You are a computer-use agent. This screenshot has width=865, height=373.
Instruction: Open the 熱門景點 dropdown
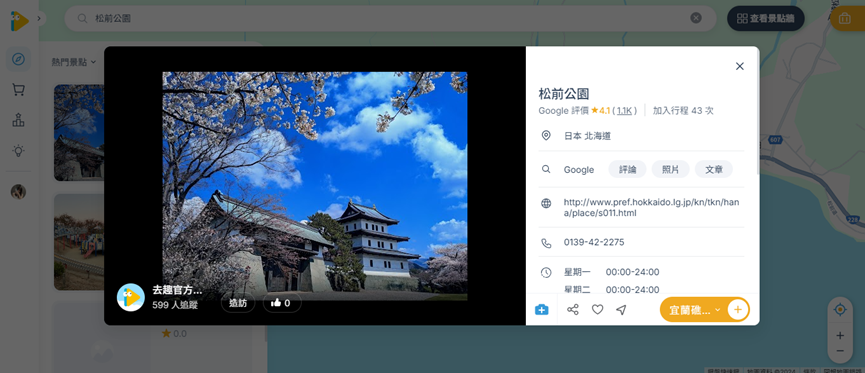click(x=73, y=62)
